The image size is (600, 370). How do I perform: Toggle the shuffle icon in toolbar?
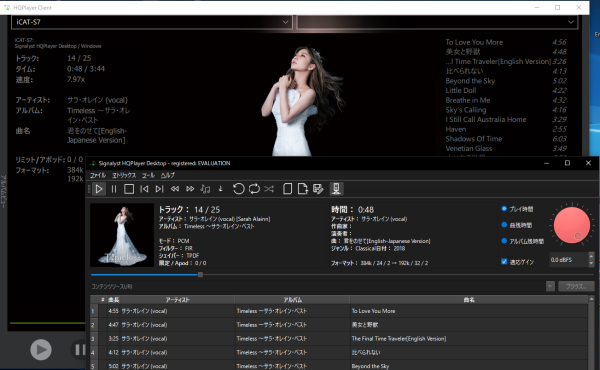tap(269, 189)
